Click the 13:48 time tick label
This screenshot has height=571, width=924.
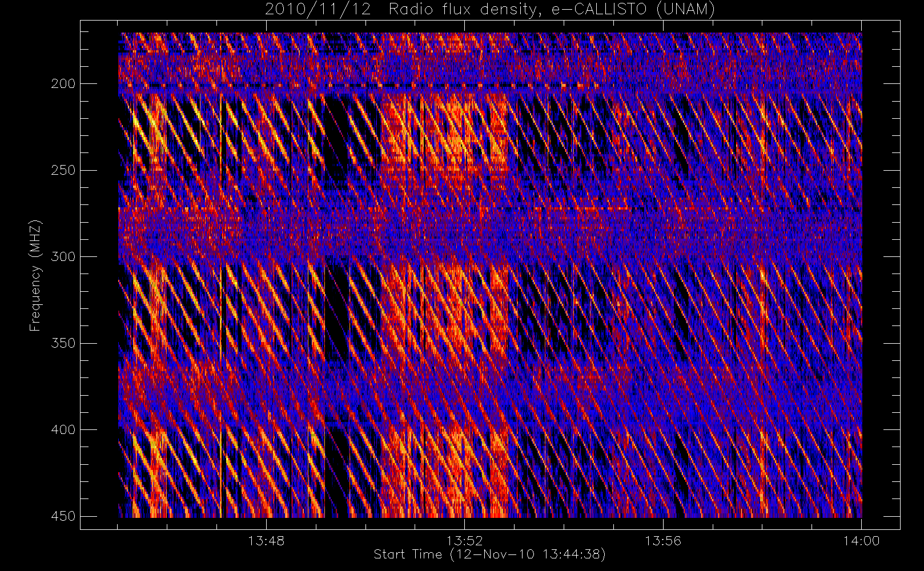coord(266,541)
